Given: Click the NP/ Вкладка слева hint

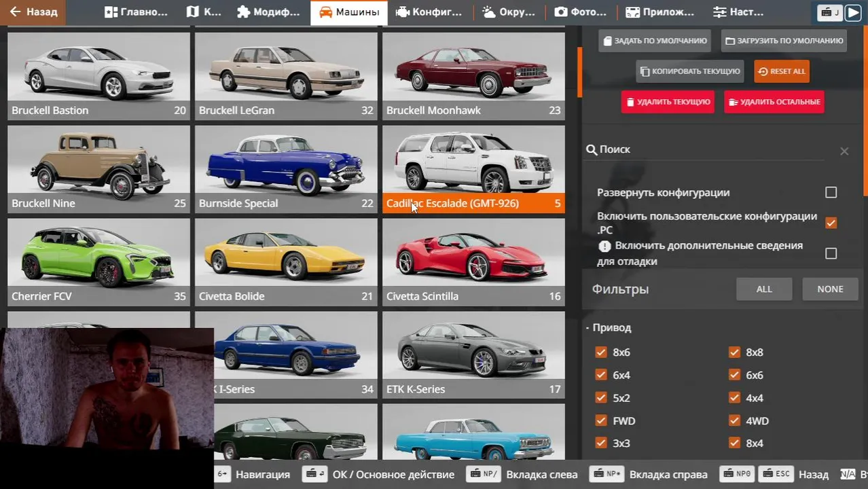Looking at the screenshot, I should [x=522, y=475].
